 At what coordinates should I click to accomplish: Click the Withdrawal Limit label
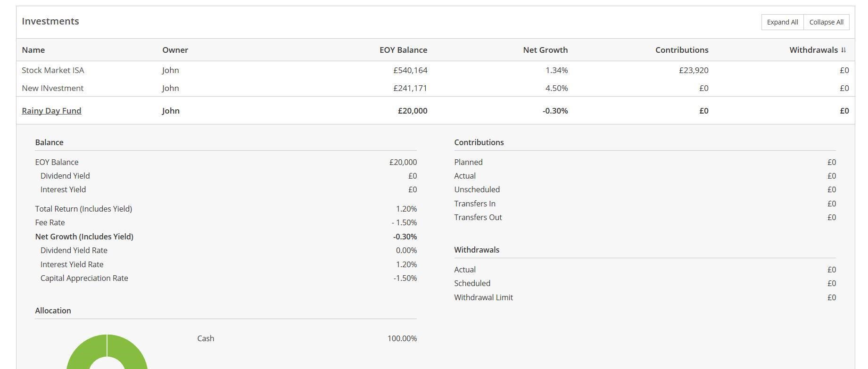pos(483,297)
